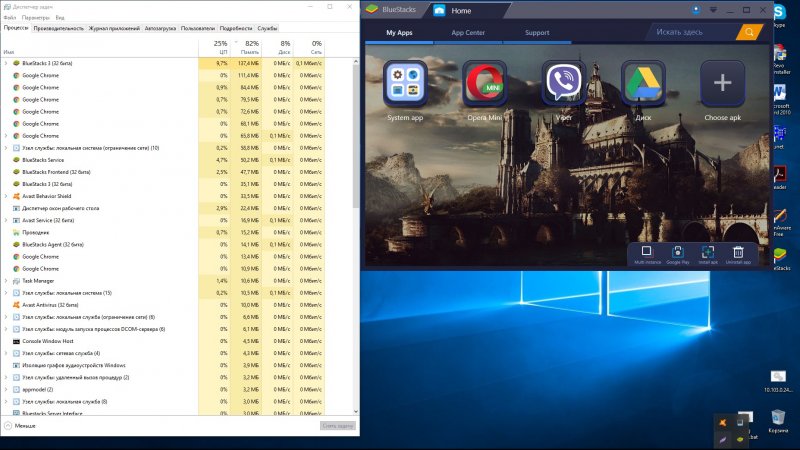Click the Меньше (fewer details) button
This screenshot has width=800, height=450.
tap(20, 426)
